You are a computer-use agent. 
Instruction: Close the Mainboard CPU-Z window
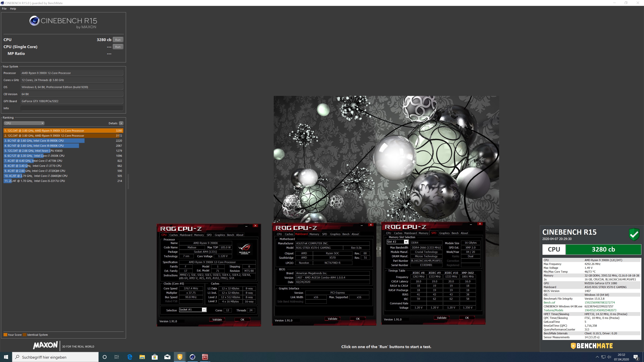point(371,225)
